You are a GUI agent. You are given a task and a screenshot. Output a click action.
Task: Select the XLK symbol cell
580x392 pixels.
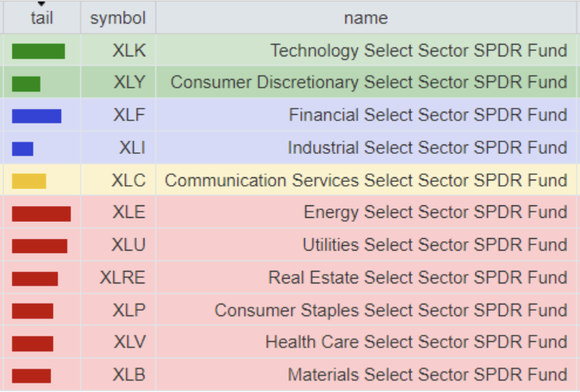pyautogui.click(x=129, y=52)
